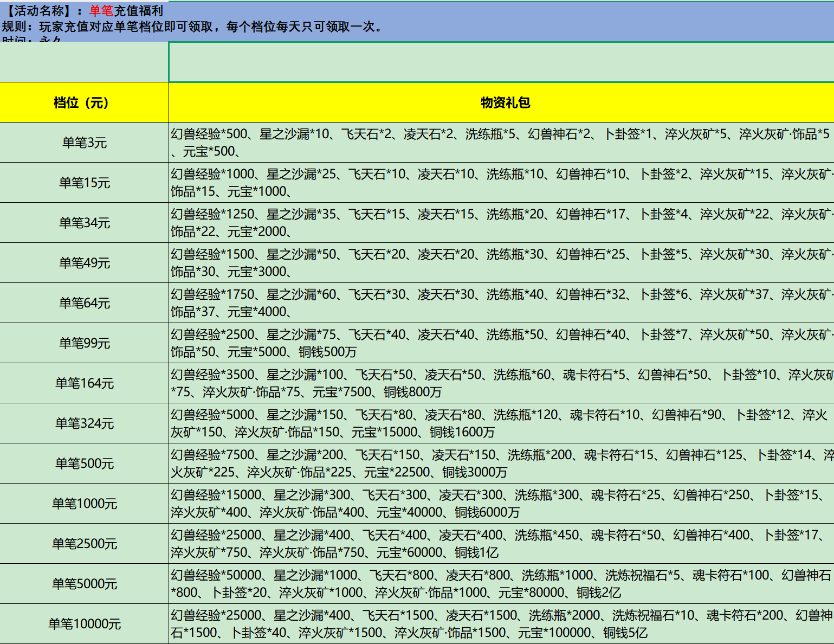This screenshot has height=644, width=834.
Task: Select the 单笔15元 tier cell
Action: (x=84, y=183)
